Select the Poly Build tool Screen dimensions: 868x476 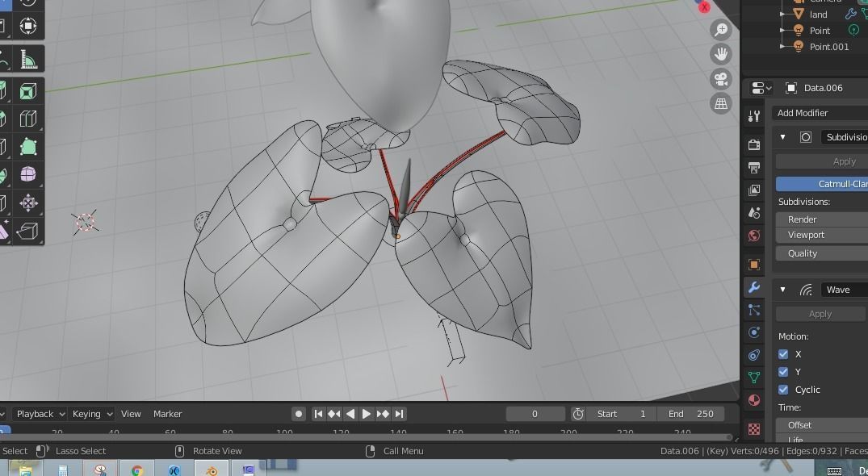(27, 147)
